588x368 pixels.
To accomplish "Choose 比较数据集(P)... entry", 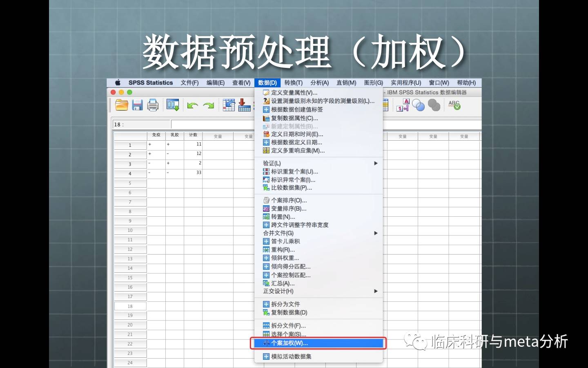I will tap(318, 188).
